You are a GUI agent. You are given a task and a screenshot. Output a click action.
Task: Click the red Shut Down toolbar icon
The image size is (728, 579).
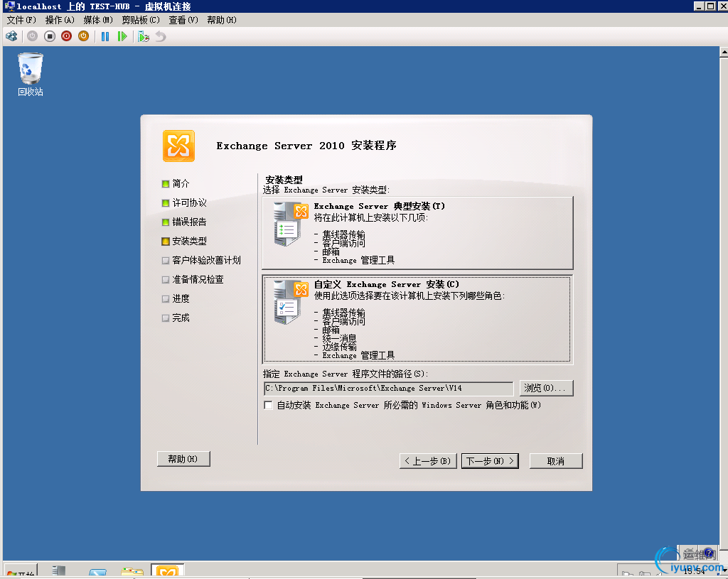66,36
